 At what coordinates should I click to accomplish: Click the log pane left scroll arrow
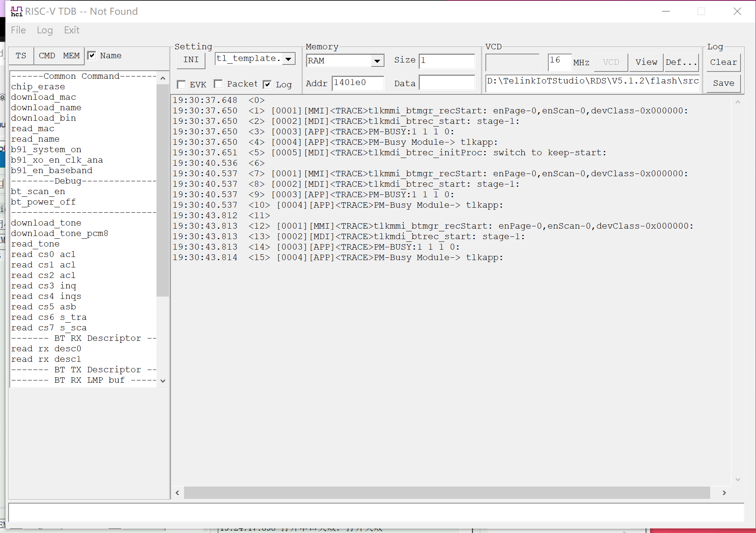coord(177,493)
